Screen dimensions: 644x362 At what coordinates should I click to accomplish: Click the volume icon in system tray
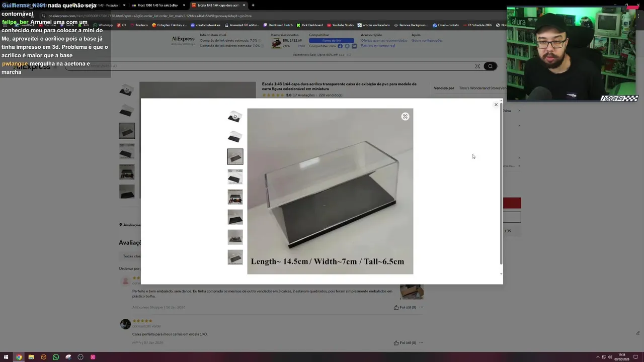click(610, 357)
